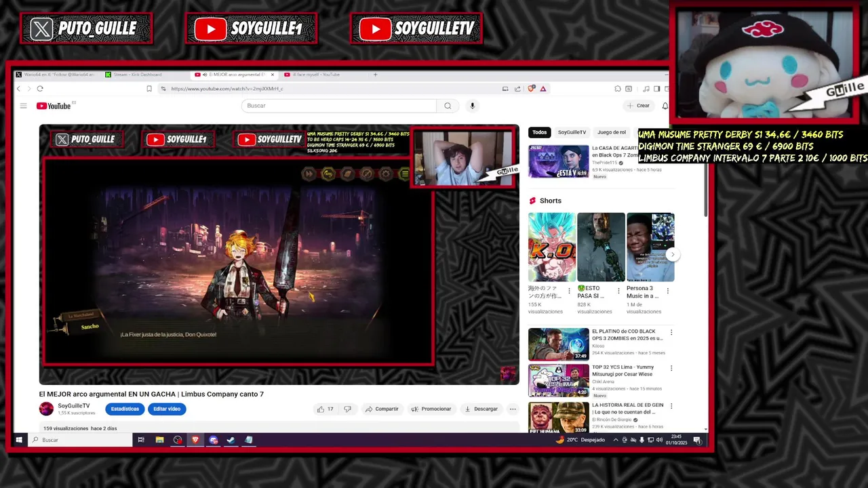Viewport: 868px width, 488px height.
Task: Open options for the Persona 3 Music short
Action: (667, 291)
